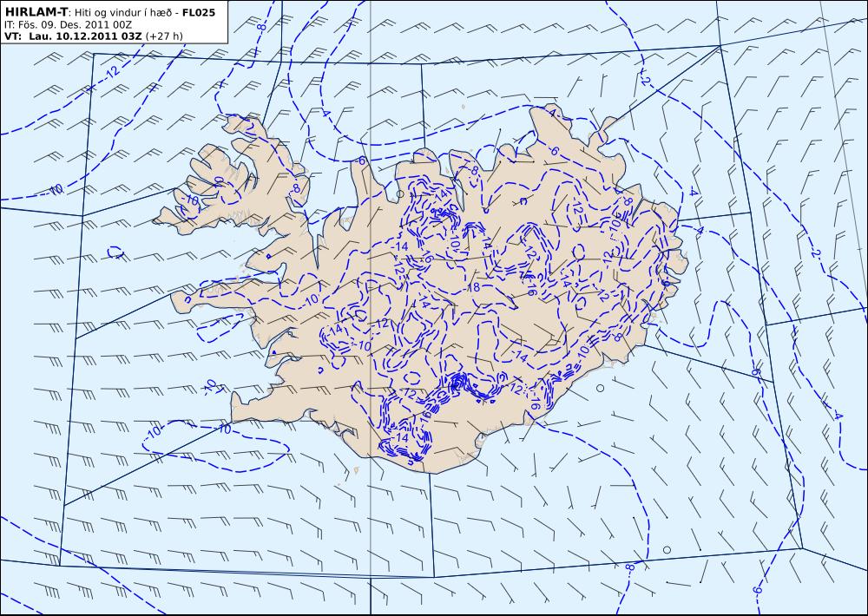Click the 'Lau. 10.12.2011 03Z' valid time text
Screen dimensions: 868x616
tap(85, 36)
